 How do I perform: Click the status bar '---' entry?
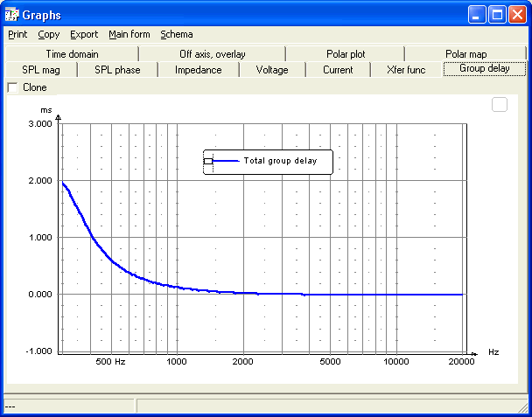tap(69, 406)
